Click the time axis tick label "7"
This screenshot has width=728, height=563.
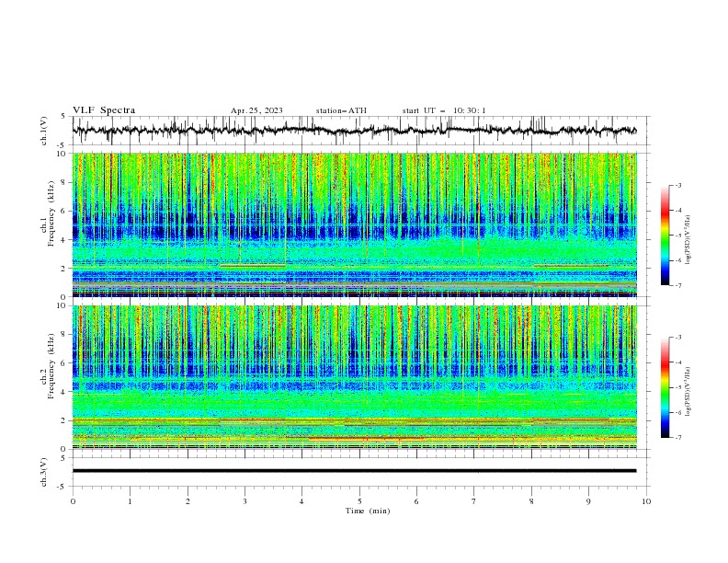(474, 501)
